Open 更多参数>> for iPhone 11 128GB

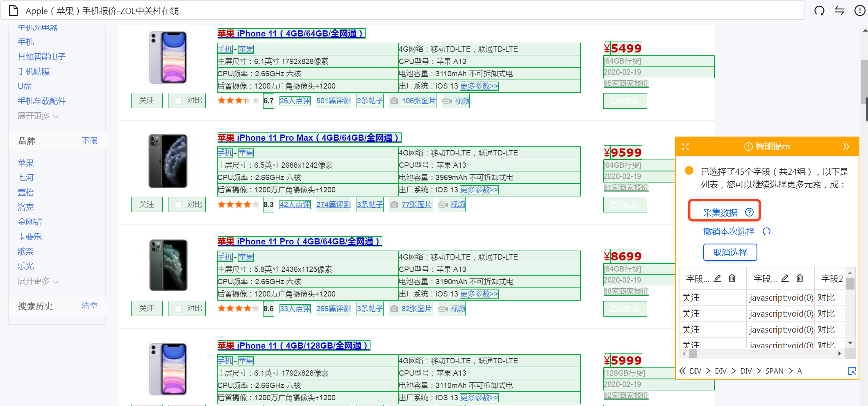tap(479, 398)
